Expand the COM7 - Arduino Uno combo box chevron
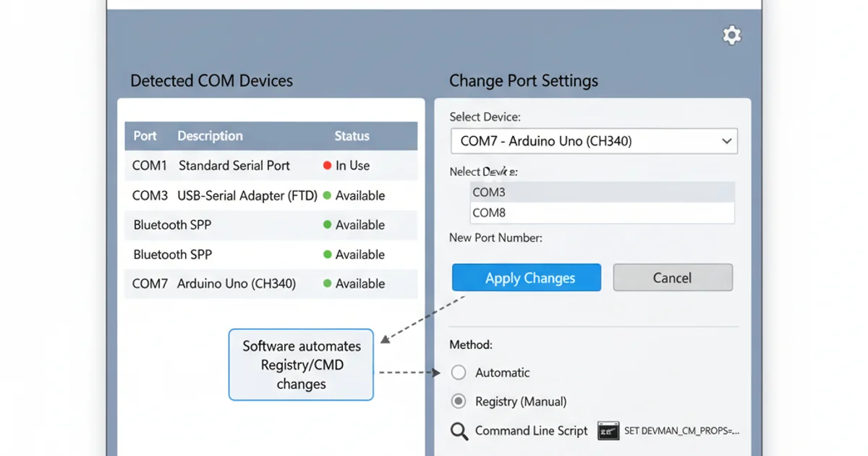The height and width of the screenshot is (456, 868). pyautogui.click(x=726, y=141)
